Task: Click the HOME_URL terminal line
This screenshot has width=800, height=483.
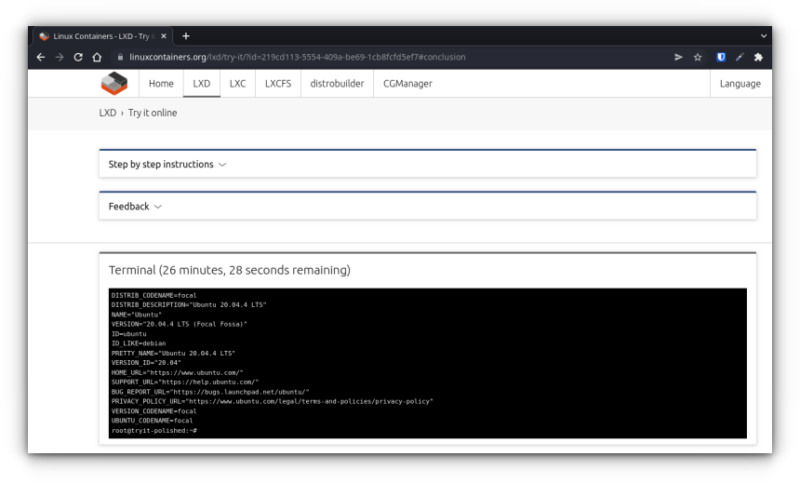Action: coord(177,372)
